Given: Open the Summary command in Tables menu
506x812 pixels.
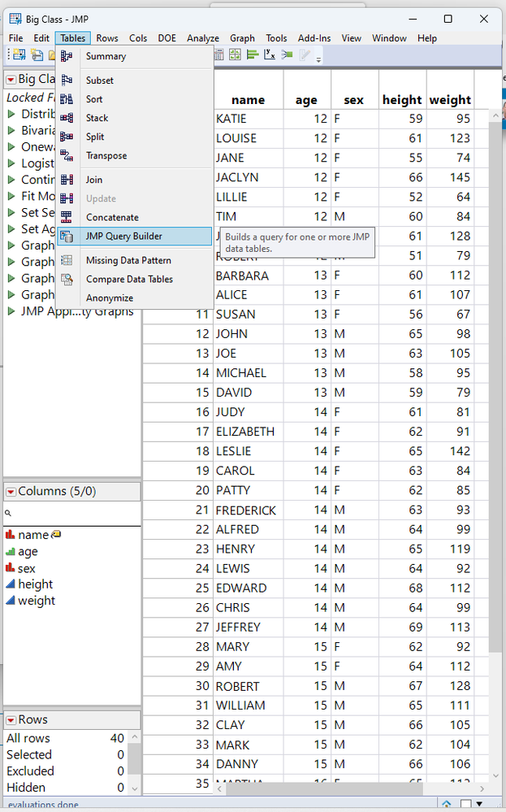Looking at the screenshot, I should coord(135,56).
